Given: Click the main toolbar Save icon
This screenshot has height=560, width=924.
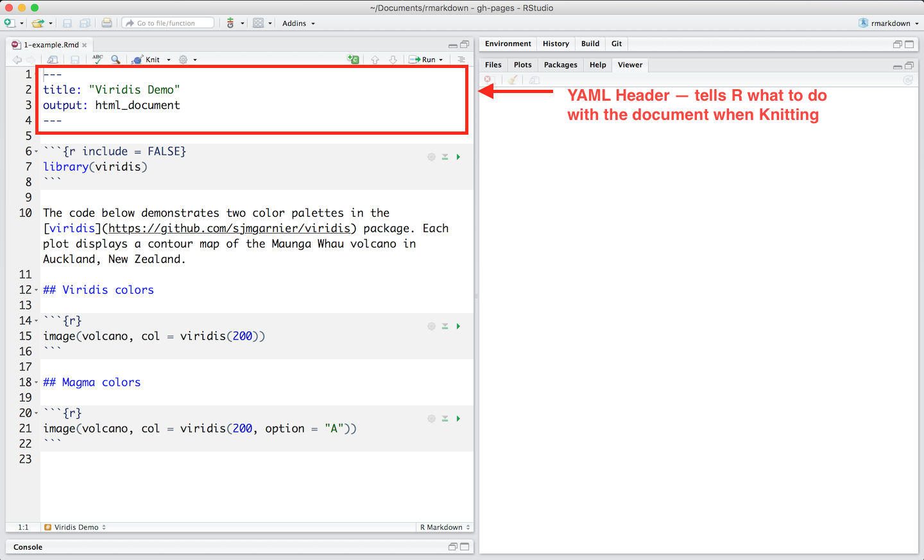Looking at the screenshot, I should (67, 23).
